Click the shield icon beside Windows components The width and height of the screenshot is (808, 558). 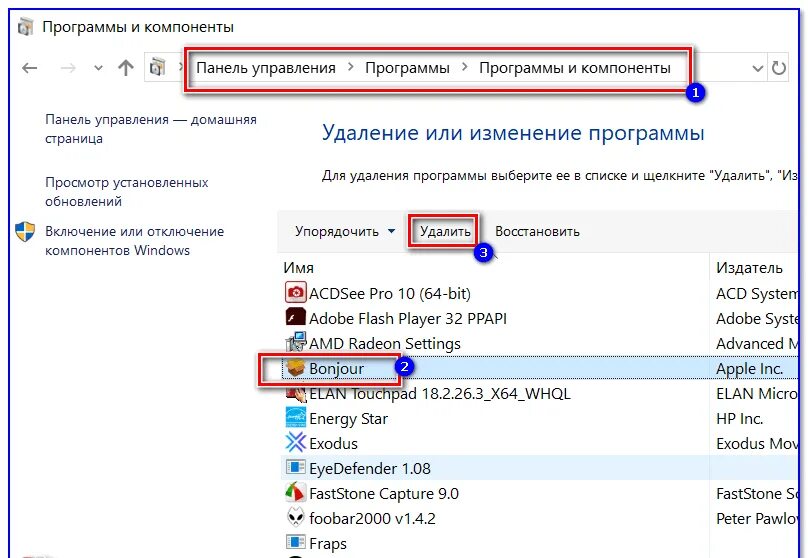[x=25, y=232]
